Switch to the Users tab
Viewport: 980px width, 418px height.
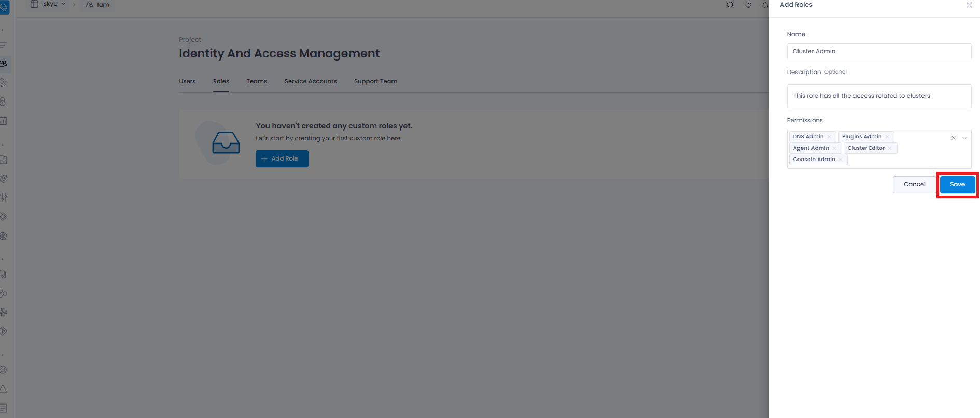point(187,81)
